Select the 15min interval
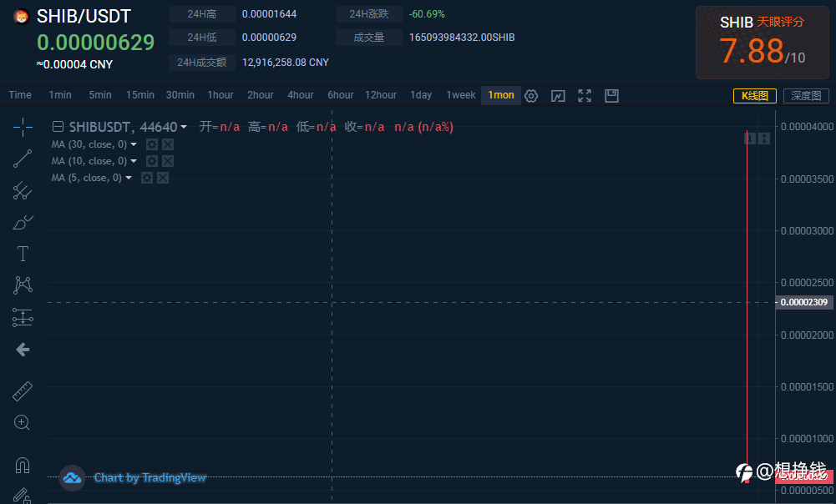Viewport: 836px width, 504px height. (x=140, y=95)
